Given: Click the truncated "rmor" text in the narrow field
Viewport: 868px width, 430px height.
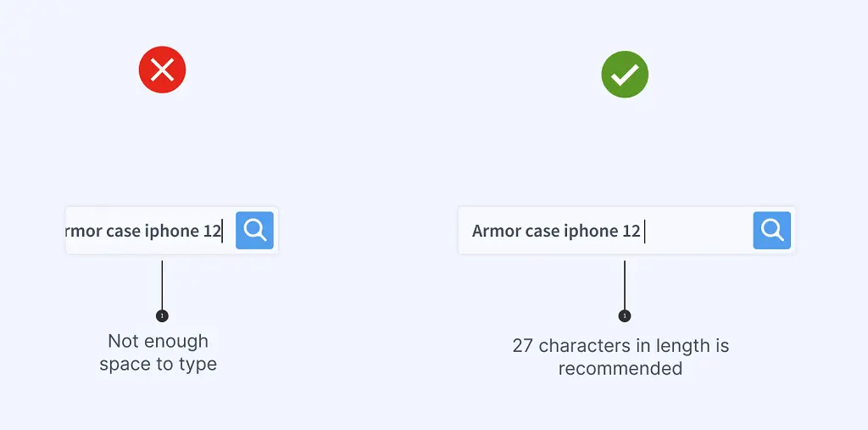Looking at the screenshot, I should [x=83, y=231].
